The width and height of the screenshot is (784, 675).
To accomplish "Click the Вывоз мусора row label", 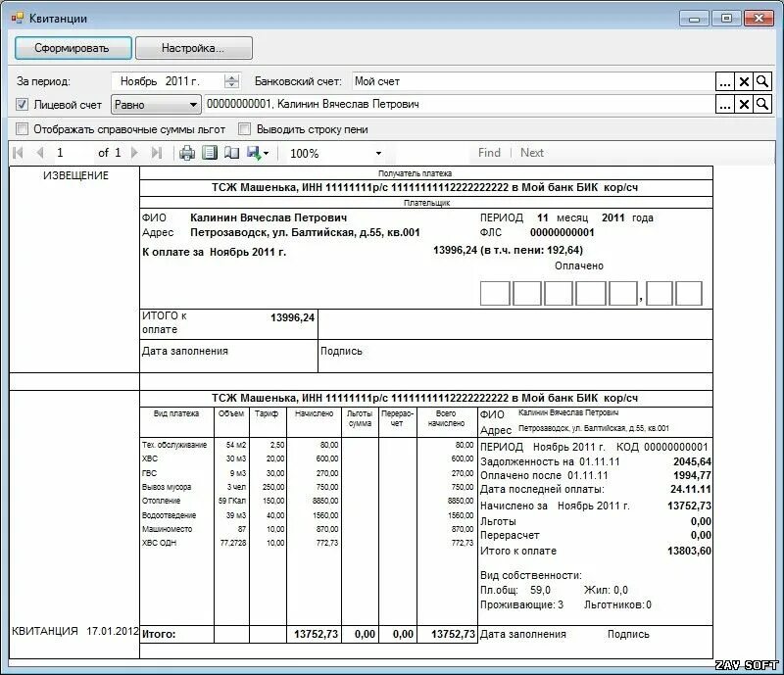I will [167, 487].
